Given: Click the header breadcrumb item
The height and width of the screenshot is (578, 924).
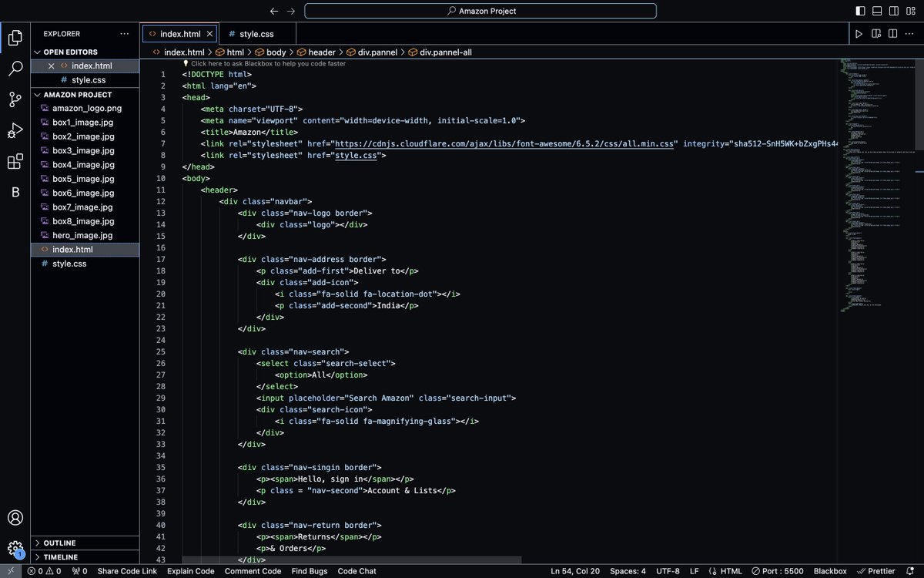Looking at the screenshot, I should (316, 52).
